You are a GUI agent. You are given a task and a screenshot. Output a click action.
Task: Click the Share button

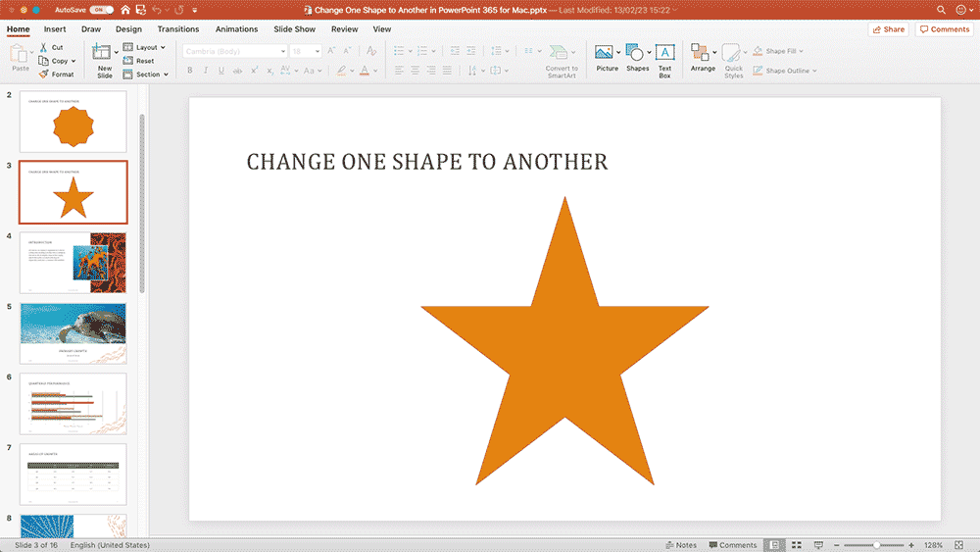(x=888, y=29)
